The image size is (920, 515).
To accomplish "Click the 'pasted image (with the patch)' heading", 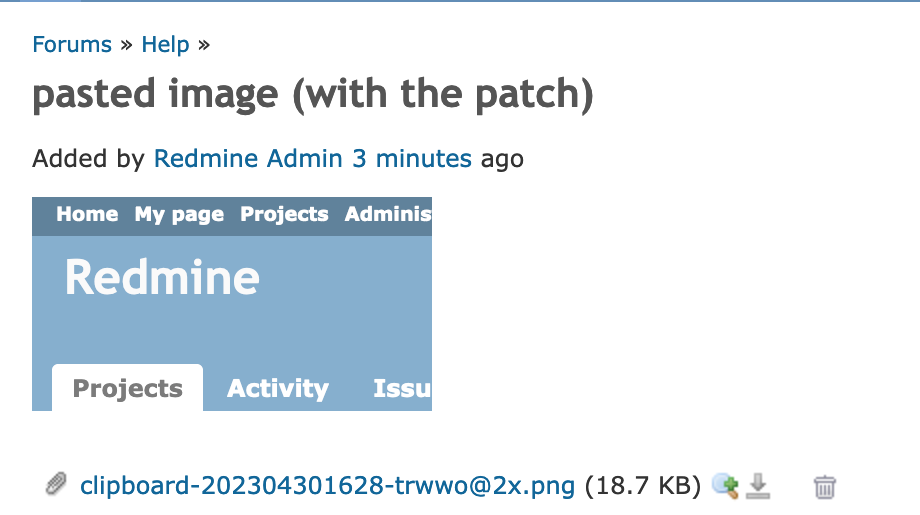I will click(x=313, y=94).
